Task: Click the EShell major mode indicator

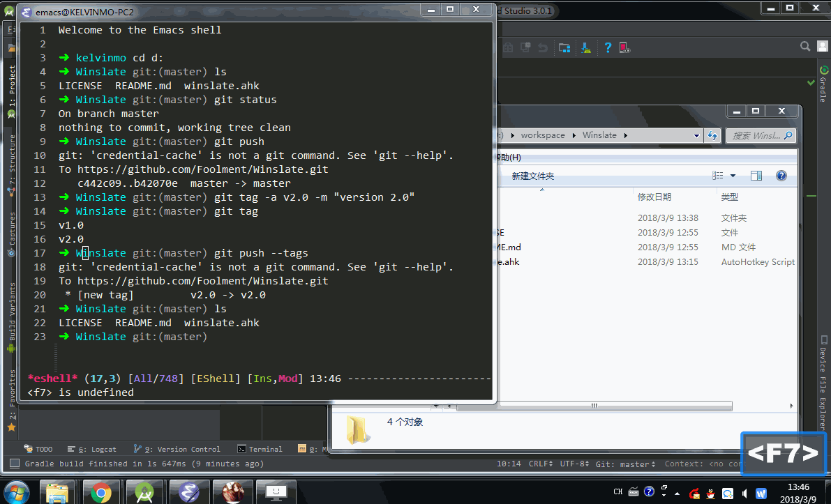Action: pos(216,379)
